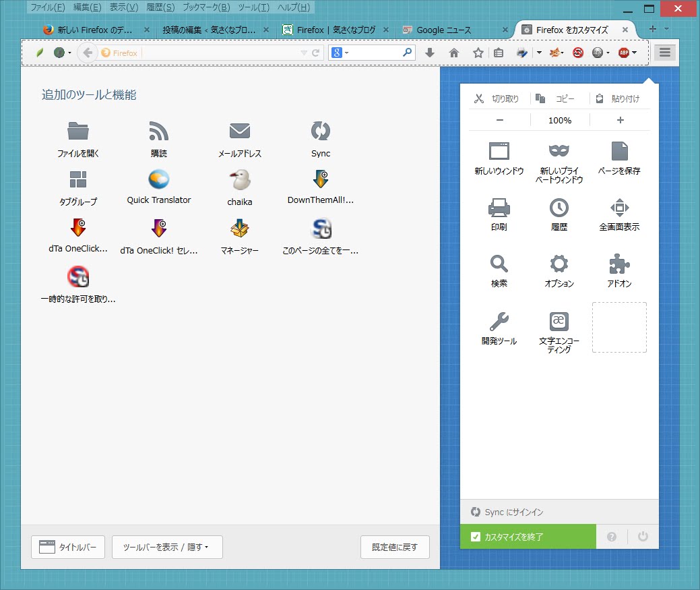Switch to the 新しい Firefox tab
Viewport: 700px width, 590px height.
pos(96,30)
